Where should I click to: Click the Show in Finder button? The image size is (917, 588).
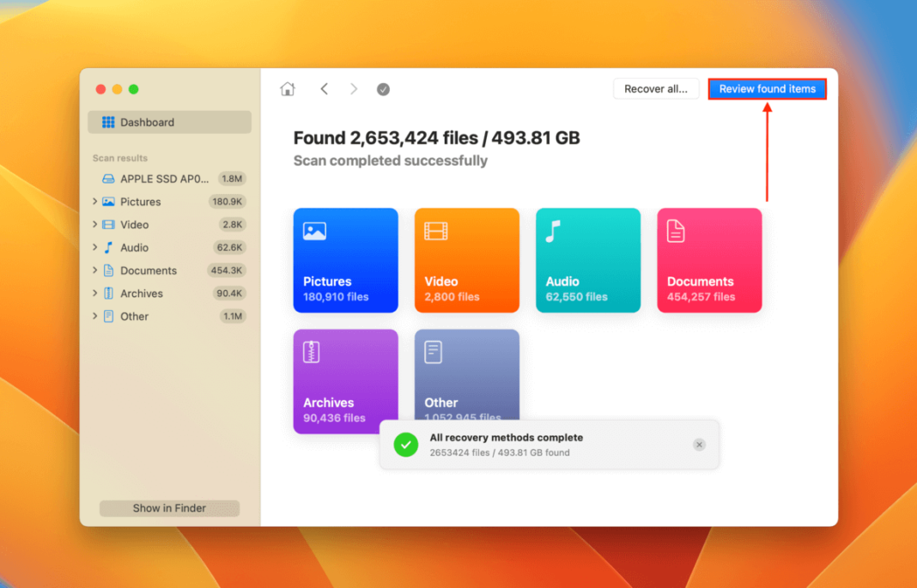[x=168, y=507]
